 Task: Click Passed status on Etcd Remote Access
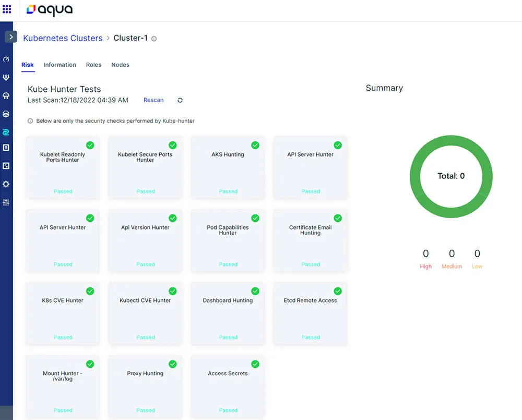311,337
